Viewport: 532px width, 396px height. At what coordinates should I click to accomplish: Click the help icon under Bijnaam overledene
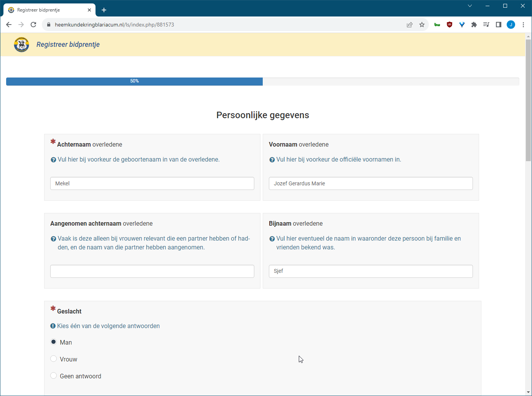pyautogui.click(x=272, y=239)
